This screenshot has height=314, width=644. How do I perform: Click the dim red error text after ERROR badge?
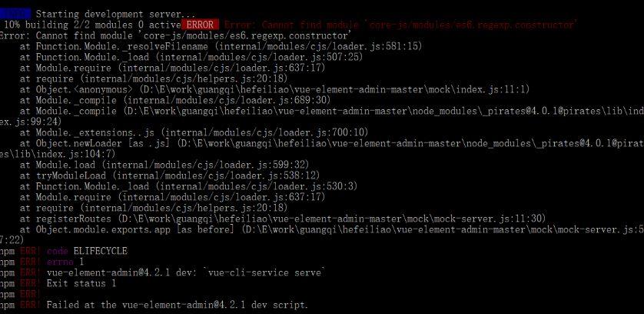pos(401,25)
